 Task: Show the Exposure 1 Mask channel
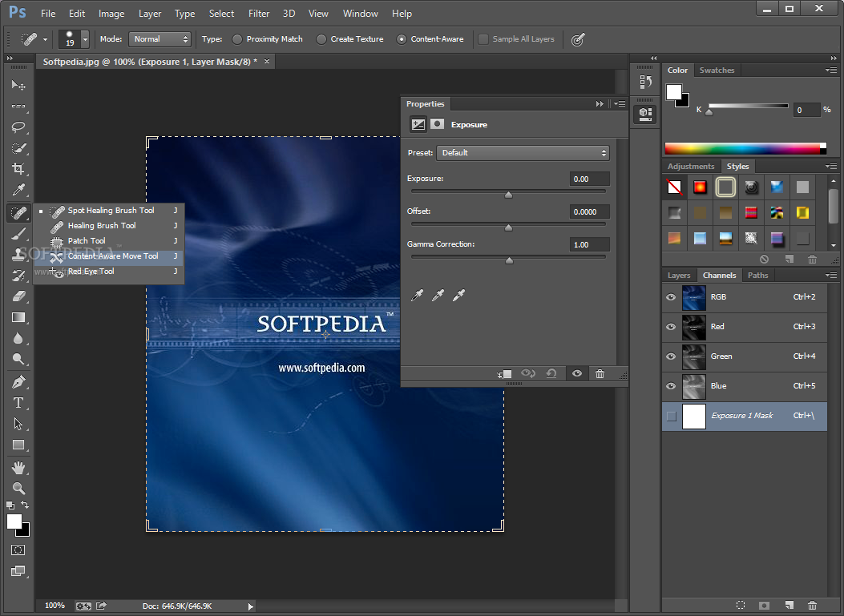[x=671, y=416]
